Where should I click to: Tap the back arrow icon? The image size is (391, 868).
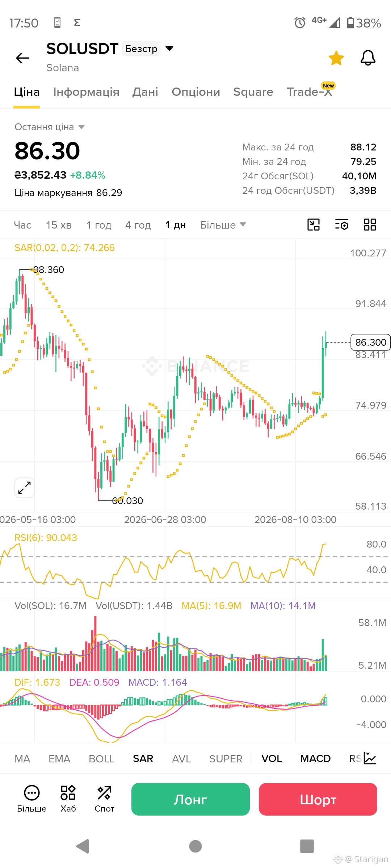point(22,58)
